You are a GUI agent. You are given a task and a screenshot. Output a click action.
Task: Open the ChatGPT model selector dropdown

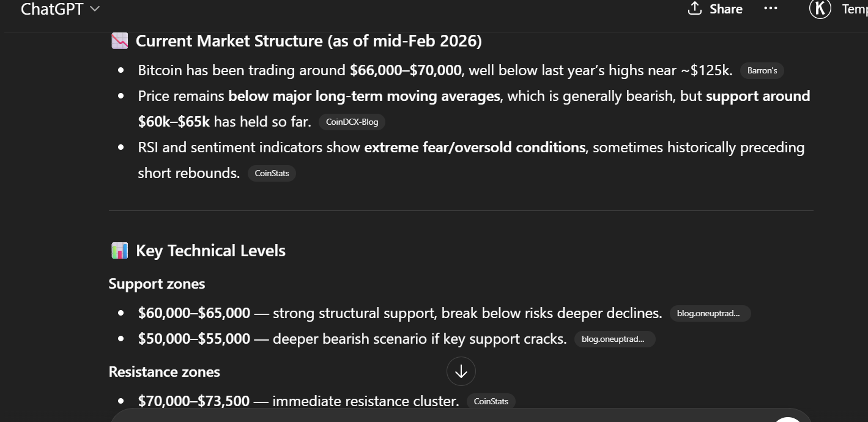tap(60, 9)
